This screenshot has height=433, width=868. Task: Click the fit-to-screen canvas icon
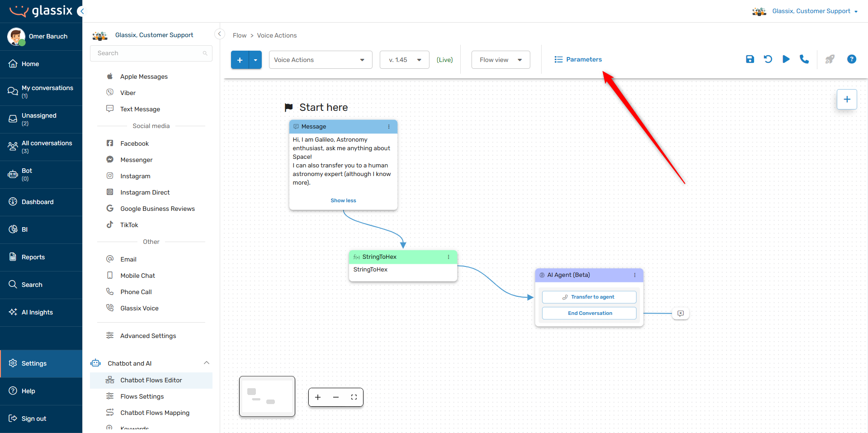[x=354, y=397]
